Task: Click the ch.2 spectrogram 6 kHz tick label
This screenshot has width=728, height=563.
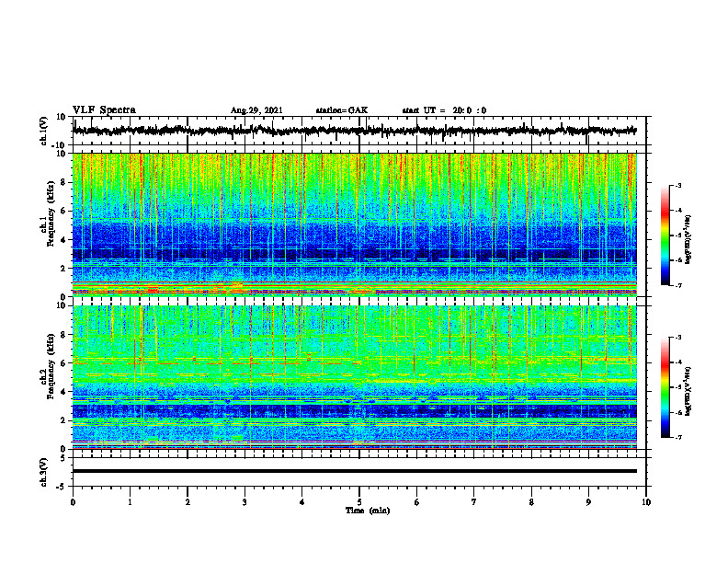Action: [x=64, y=363]
